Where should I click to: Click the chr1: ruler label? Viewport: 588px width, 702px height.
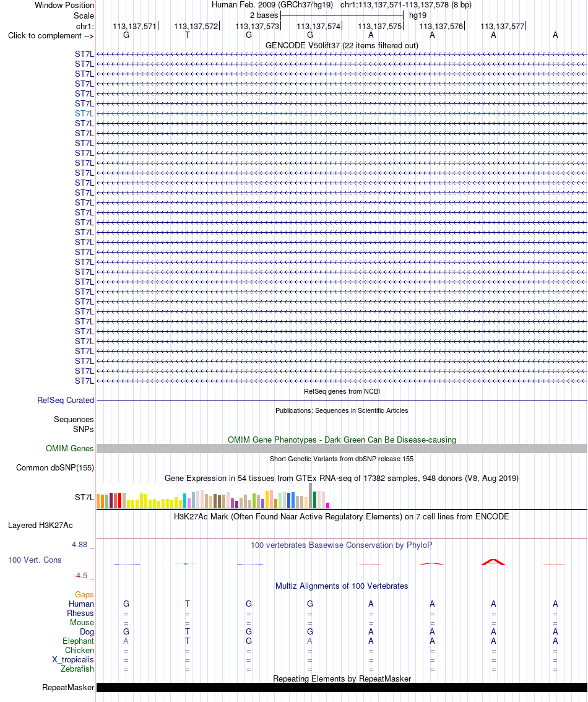pyautogui.click(x=85, y=27)
